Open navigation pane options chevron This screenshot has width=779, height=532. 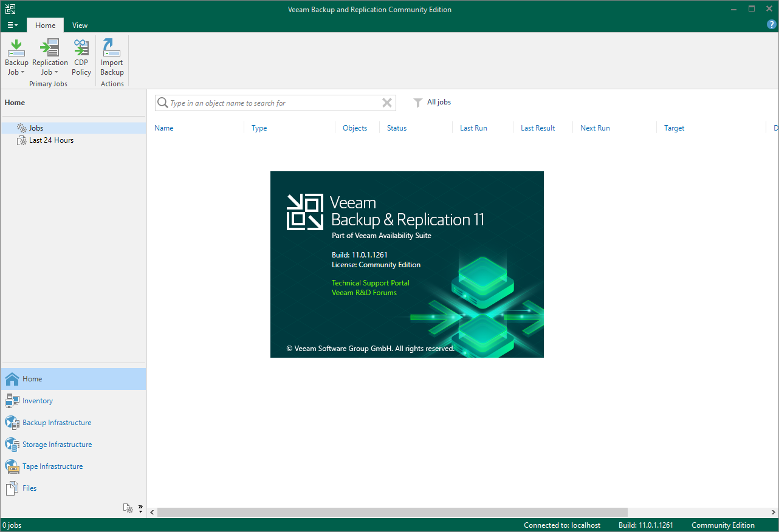pos(140,508)
